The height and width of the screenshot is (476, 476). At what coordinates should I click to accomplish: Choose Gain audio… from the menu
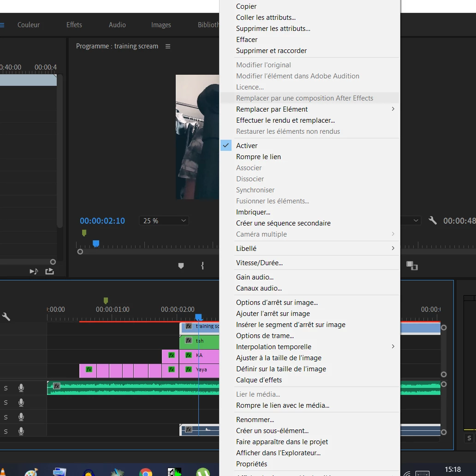pyautogui.click(x=255, y=277)
